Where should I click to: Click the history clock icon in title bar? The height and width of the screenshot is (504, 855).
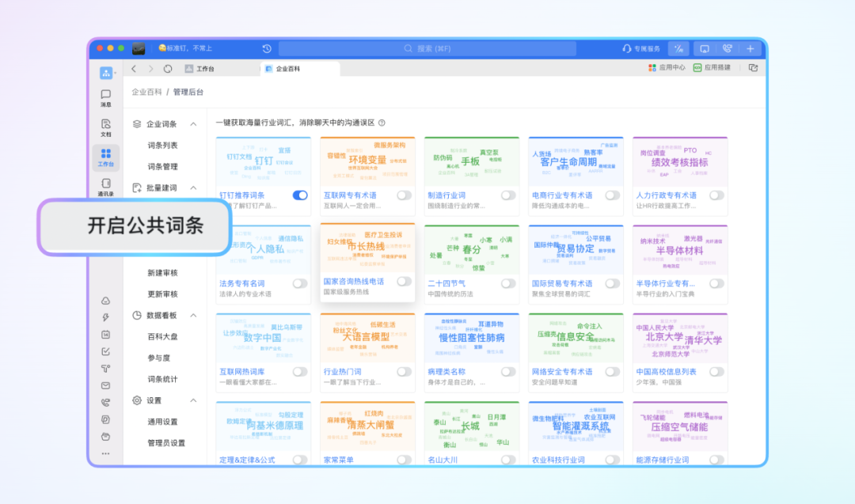pos(267,48)
